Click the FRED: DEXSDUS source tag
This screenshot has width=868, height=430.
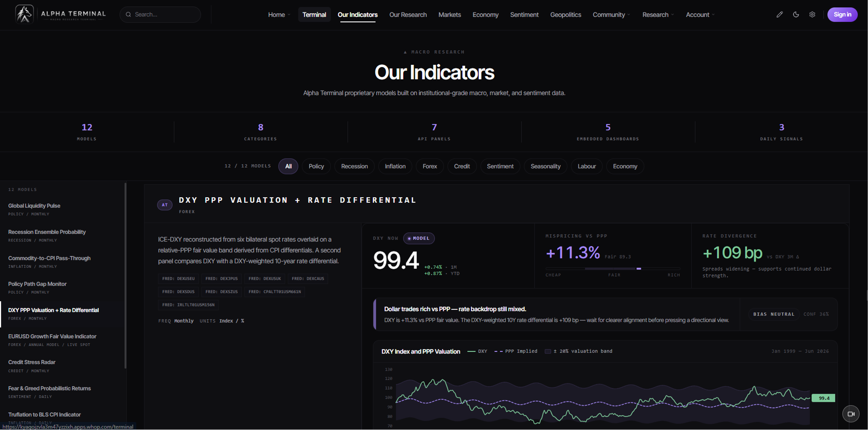(178, 292)
